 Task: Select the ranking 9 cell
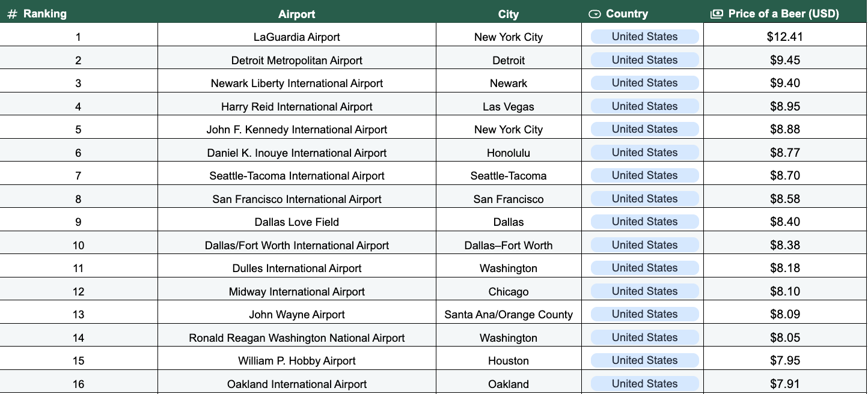[78, 222]
